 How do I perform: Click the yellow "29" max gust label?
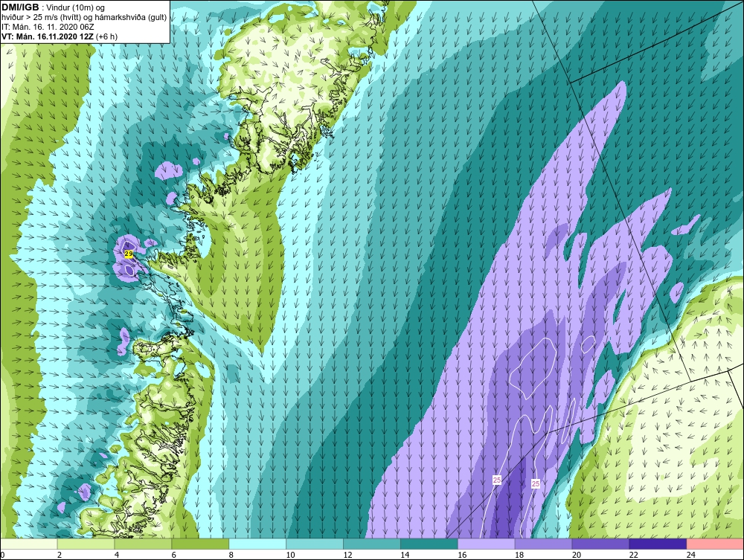pyautogui.click(x=129, y=254)
